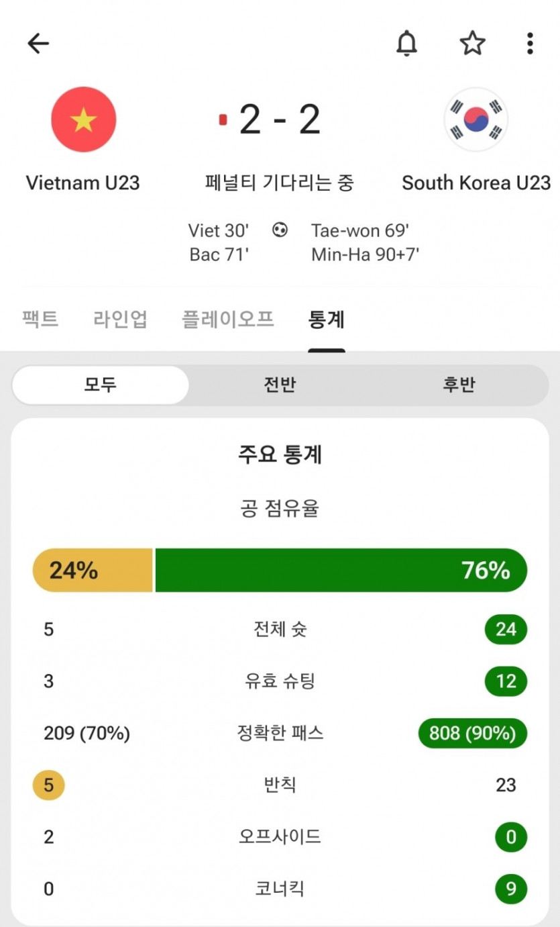Image resolution: width=560 pixels, height=927 pixels.
Task: Tap the back arrow icon
Action: pos(38,44)
